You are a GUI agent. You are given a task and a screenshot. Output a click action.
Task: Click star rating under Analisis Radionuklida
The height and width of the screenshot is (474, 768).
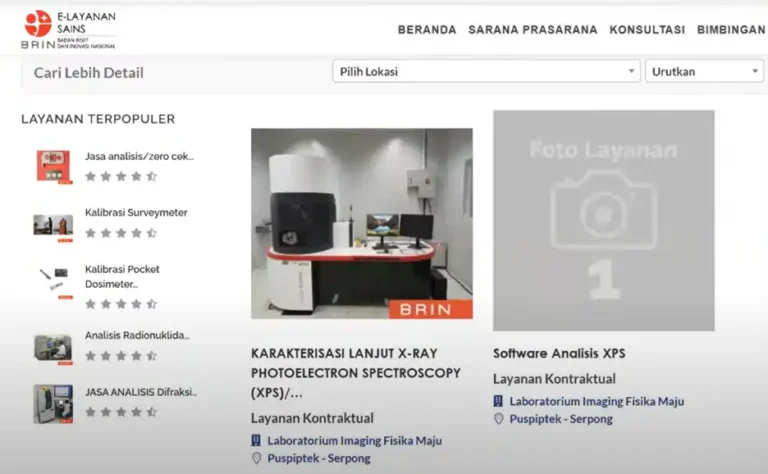coord(121,355)
